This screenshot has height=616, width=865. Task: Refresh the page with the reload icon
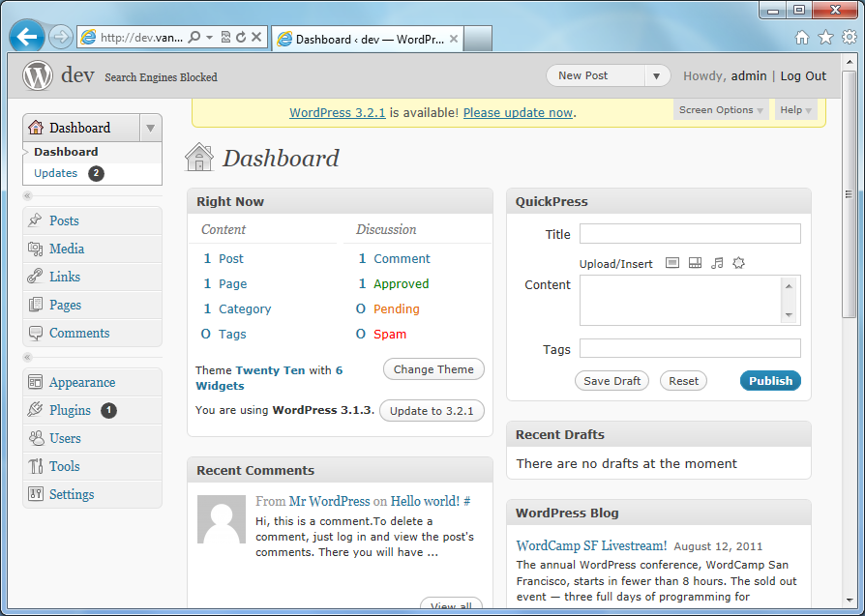coord(241,37)
